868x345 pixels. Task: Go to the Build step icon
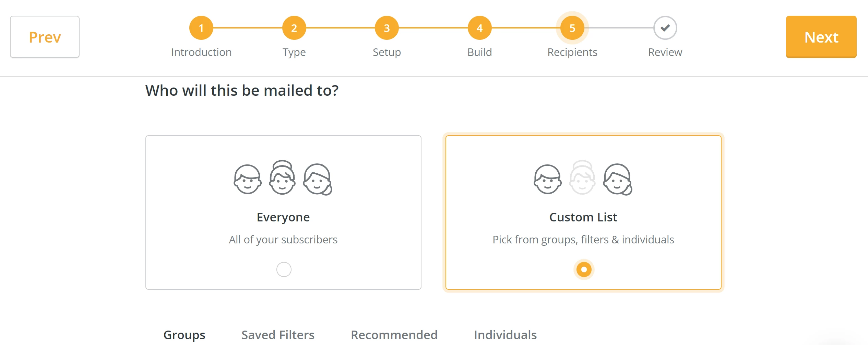479,28
